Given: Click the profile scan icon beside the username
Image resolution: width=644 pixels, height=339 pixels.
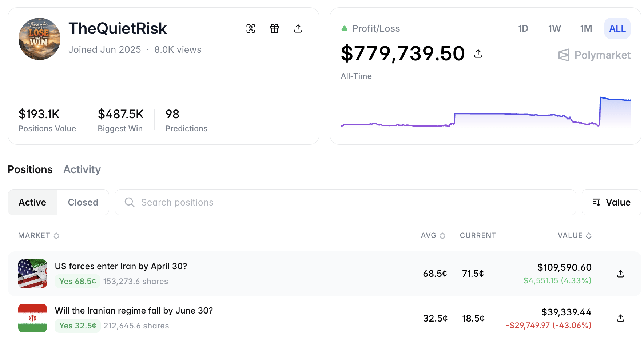Looking at the screenshot, I should 251,28.
